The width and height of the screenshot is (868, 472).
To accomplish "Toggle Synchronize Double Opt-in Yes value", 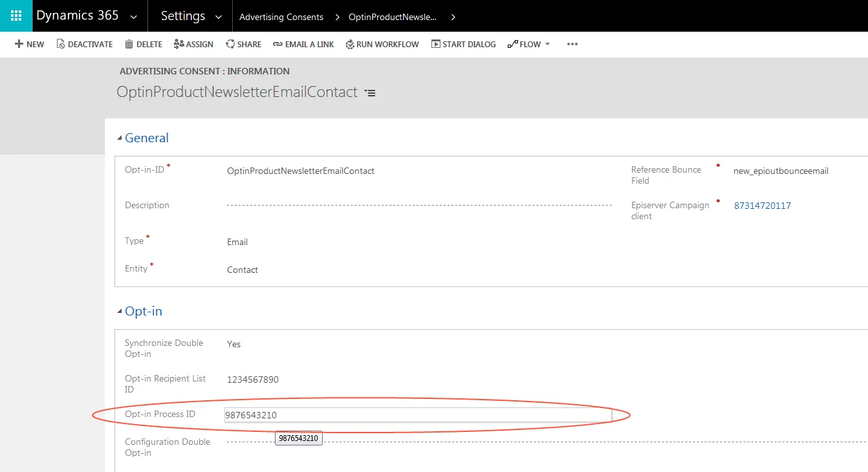I will click(x=233, y=344).
